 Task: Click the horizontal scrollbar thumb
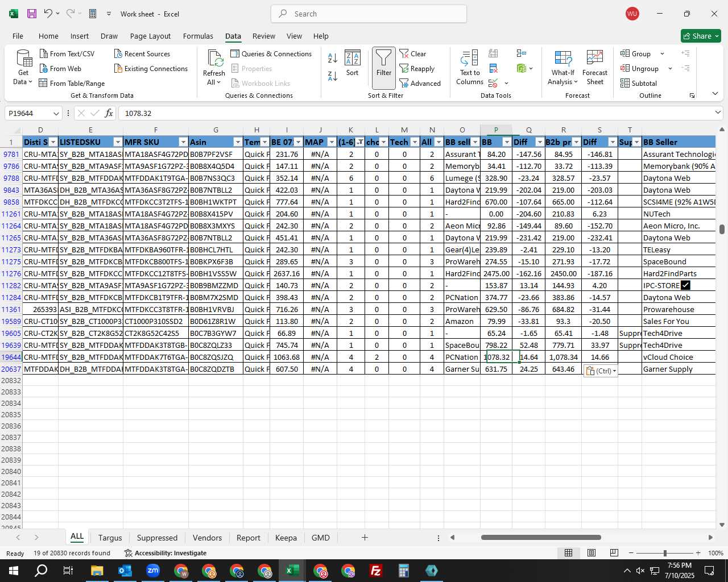(x=541, y=537)
